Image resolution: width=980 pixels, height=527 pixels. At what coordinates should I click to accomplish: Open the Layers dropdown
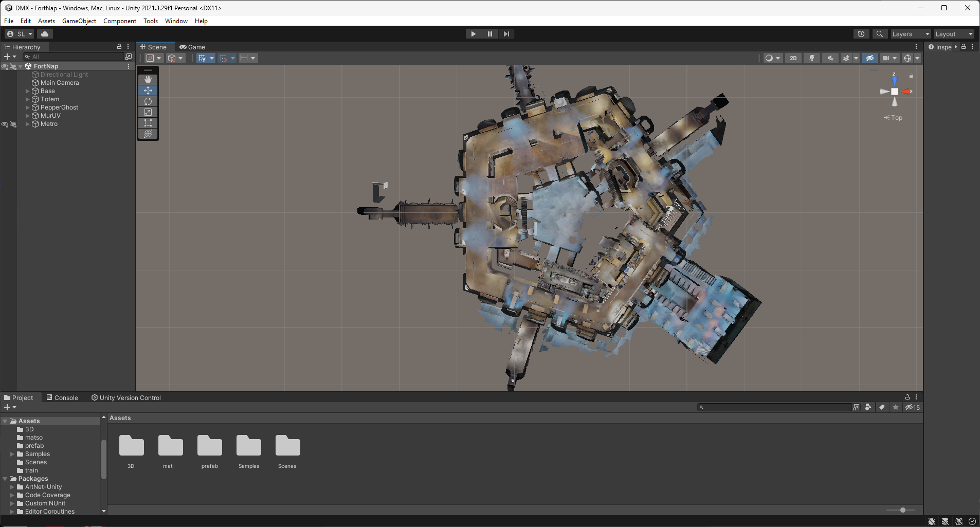click(911, 34)
